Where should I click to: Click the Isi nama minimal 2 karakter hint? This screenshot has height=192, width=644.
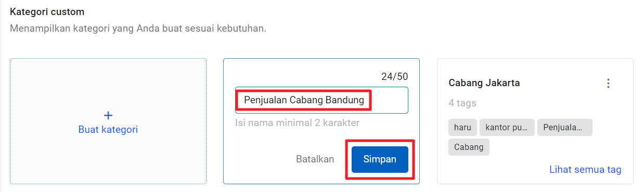pos(297,123)
